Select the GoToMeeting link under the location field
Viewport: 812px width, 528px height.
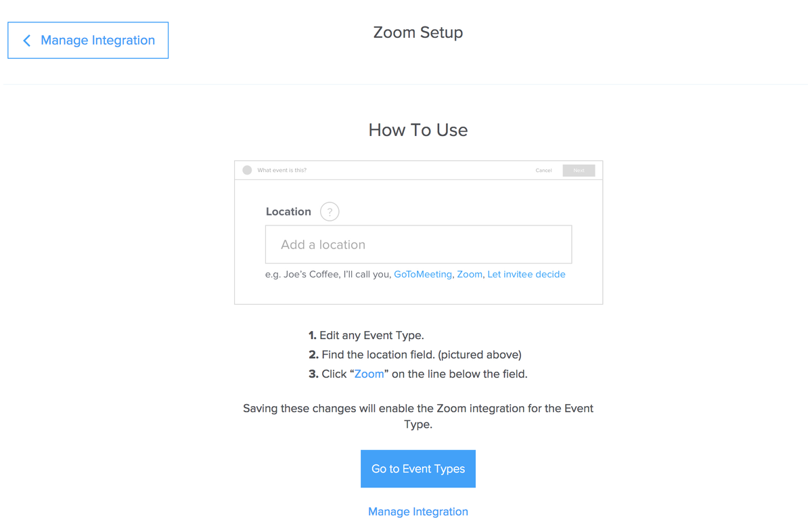423,274
